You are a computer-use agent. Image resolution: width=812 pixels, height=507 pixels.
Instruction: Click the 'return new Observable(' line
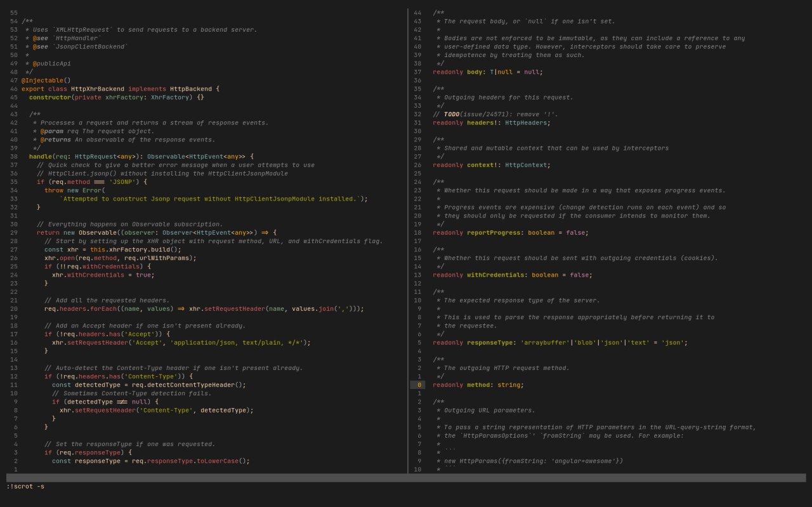click(157, 232)
